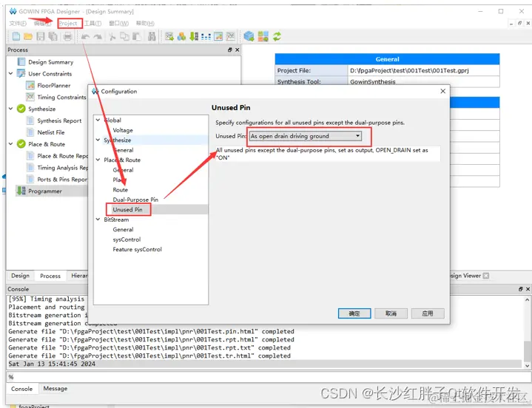The image size is (532, 408).
Task: Select Dual-Purpose Pin in Configuration tree
Action: (x=135, y=200)
